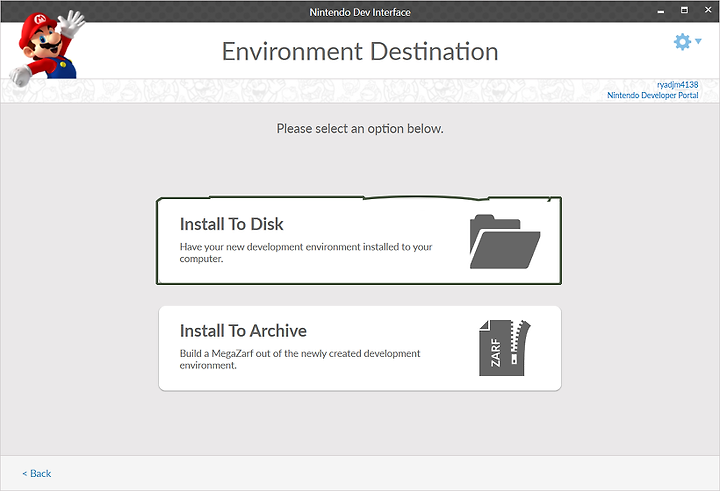
Task: Click the ryadjm4138 username link
Action: coord(677,85)
